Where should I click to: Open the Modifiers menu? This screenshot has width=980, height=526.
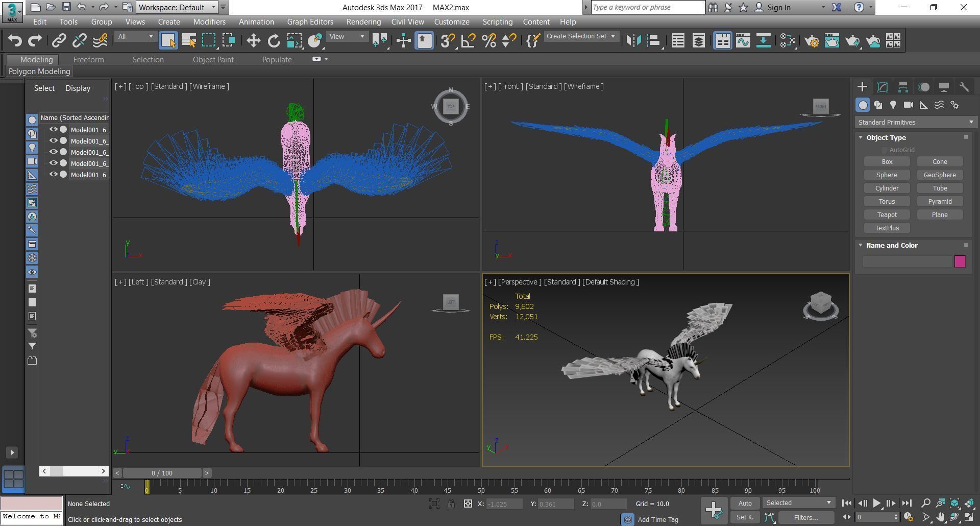(x=209, y=22)
